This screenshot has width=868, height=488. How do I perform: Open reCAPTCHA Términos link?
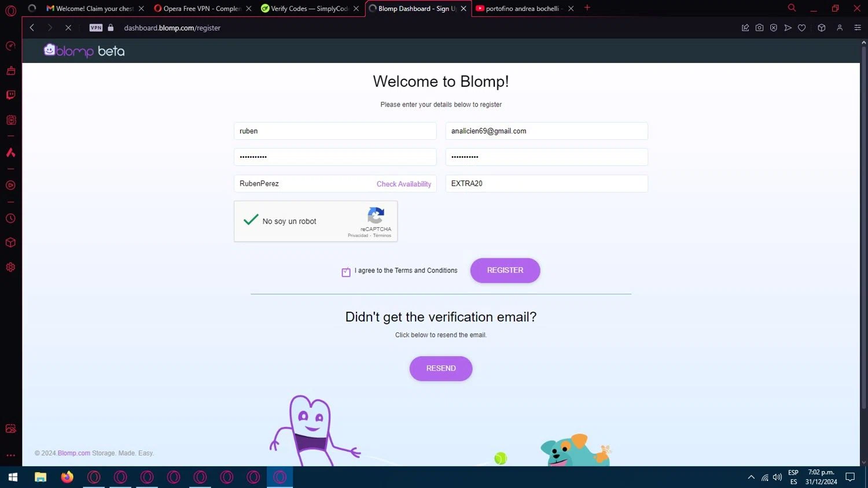tap(382, 236)
